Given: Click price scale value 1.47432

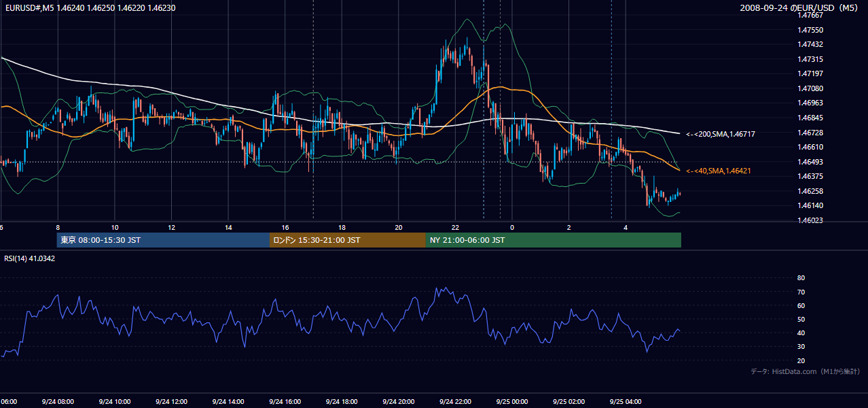Looking at the screenshot, I should pyautogui.click(x=810, y=44).
